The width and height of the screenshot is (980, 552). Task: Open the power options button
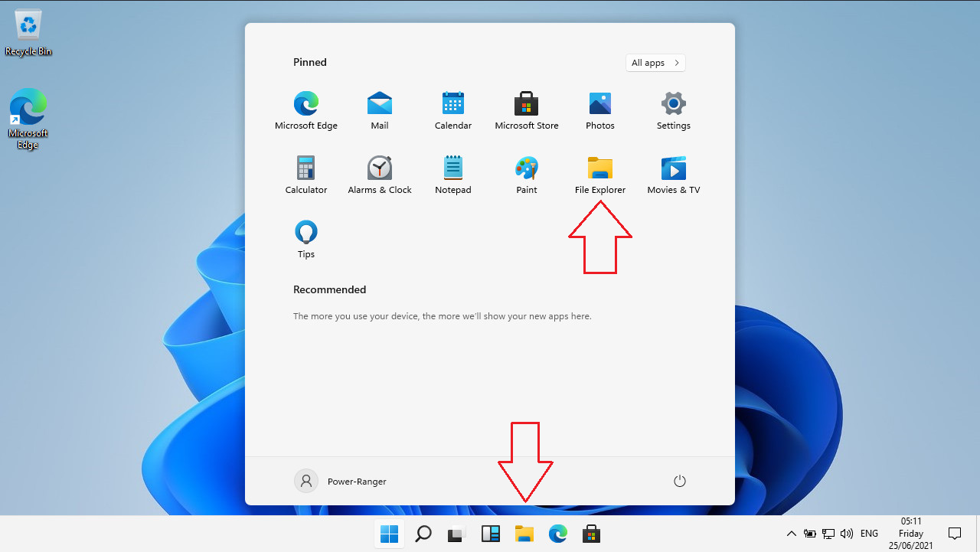click(679, 481)
